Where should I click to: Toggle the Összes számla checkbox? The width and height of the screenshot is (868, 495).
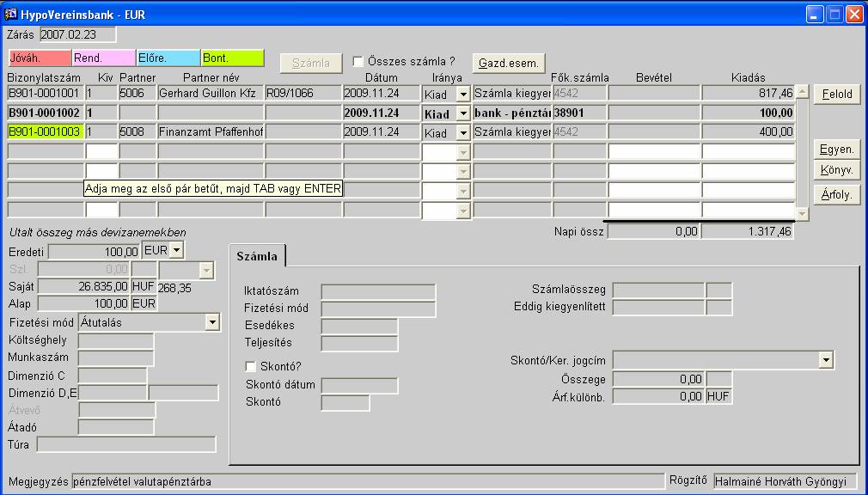coord(358,62)
